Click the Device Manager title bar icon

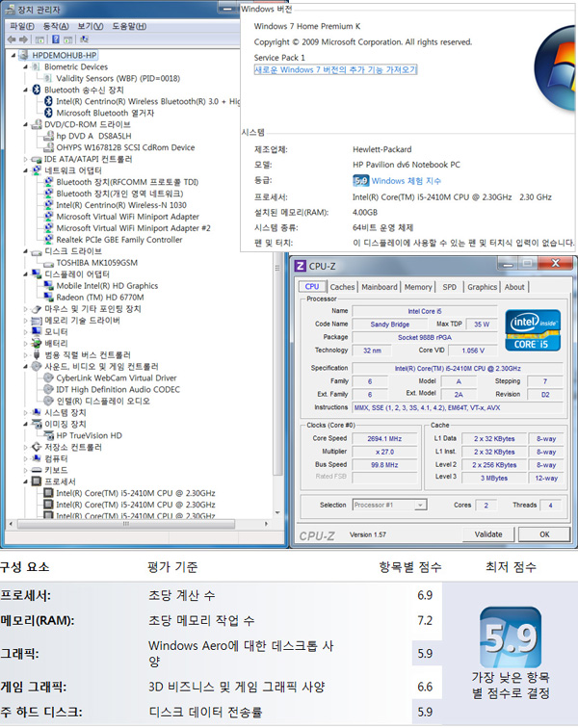coord(11,10)
